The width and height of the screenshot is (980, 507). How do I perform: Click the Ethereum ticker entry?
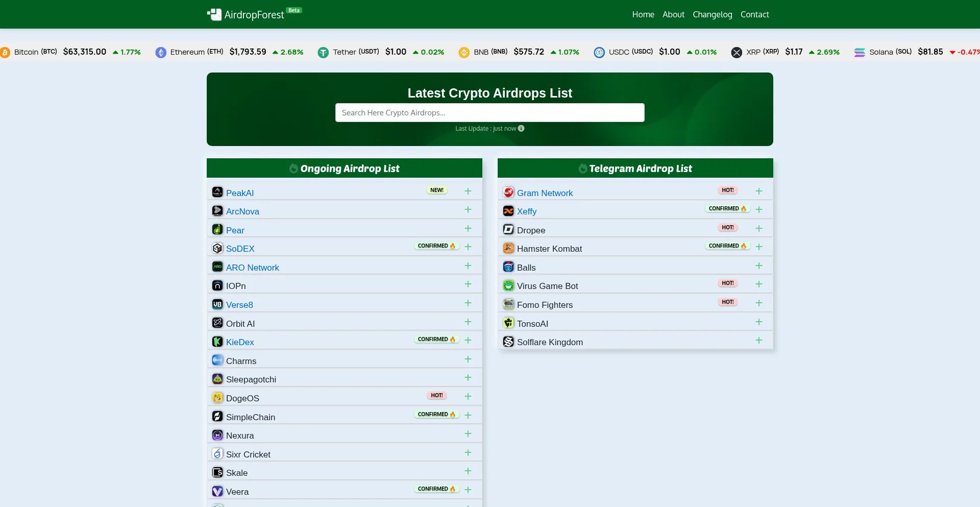[229, 52]
